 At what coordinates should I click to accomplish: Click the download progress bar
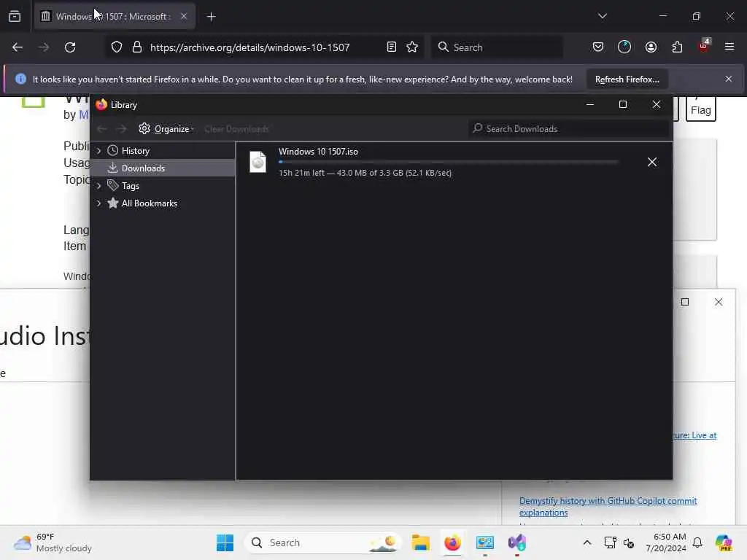(x=449, y=162)
